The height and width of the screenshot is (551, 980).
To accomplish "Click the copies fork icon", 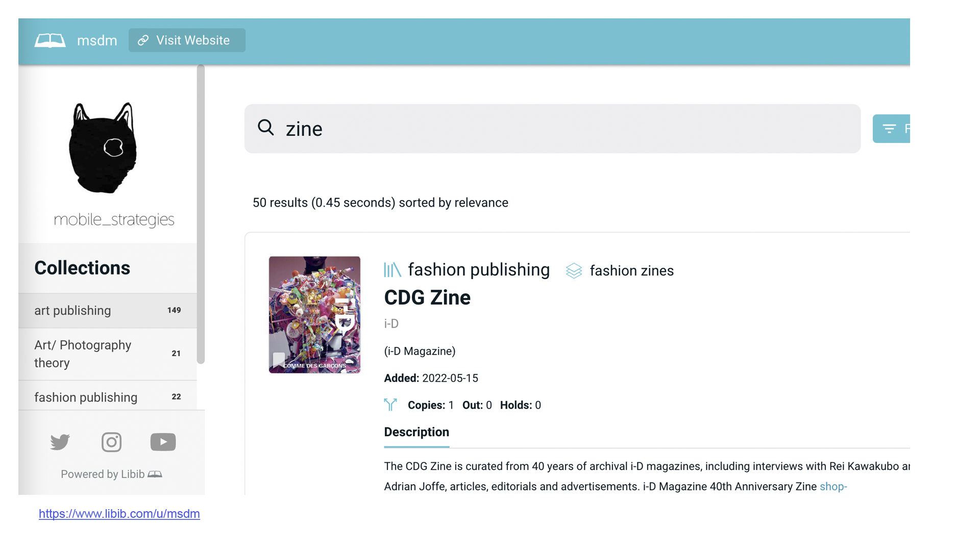I will click(390, 405).
